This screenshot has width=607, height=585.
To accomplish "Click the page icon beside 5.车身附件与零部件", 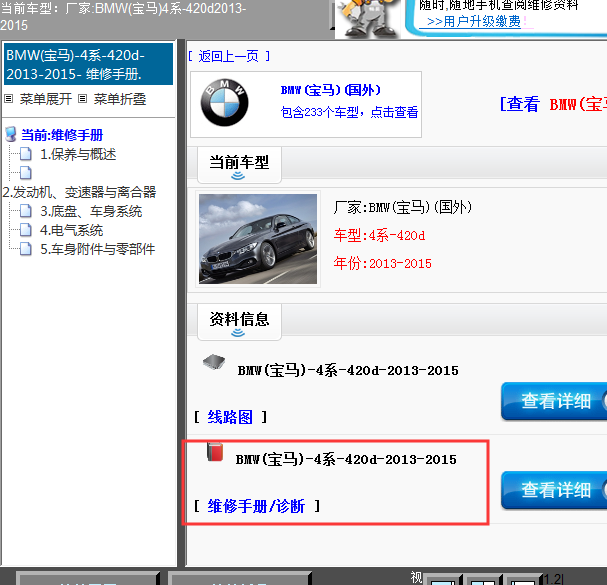I will pyautogui.click(x=26, y=249).
